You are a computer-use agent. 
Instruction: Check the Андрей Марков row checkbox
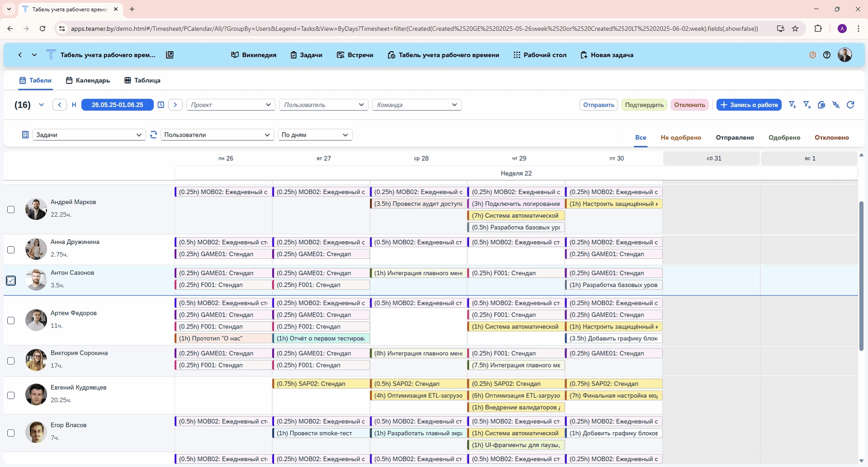point(11,210)
